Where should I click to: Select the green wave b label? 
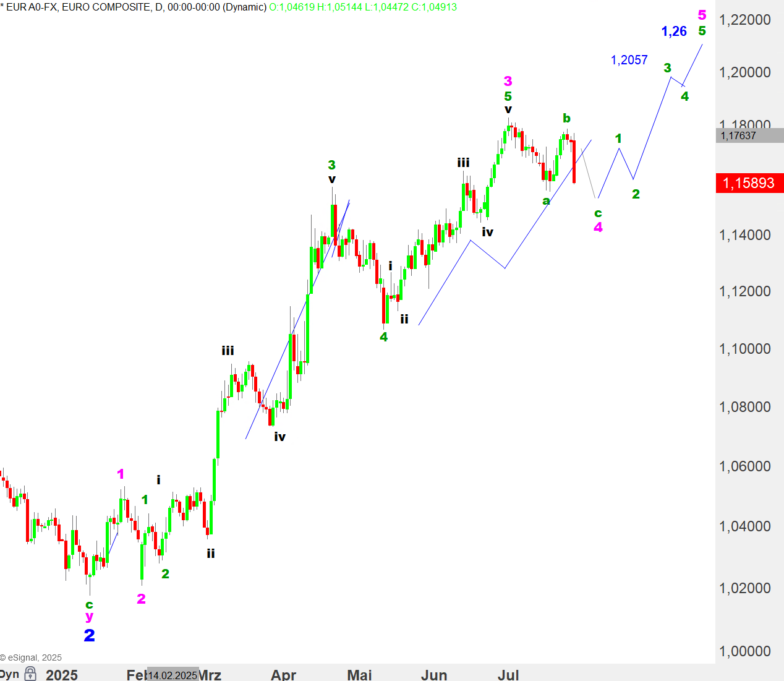(566, 118)
